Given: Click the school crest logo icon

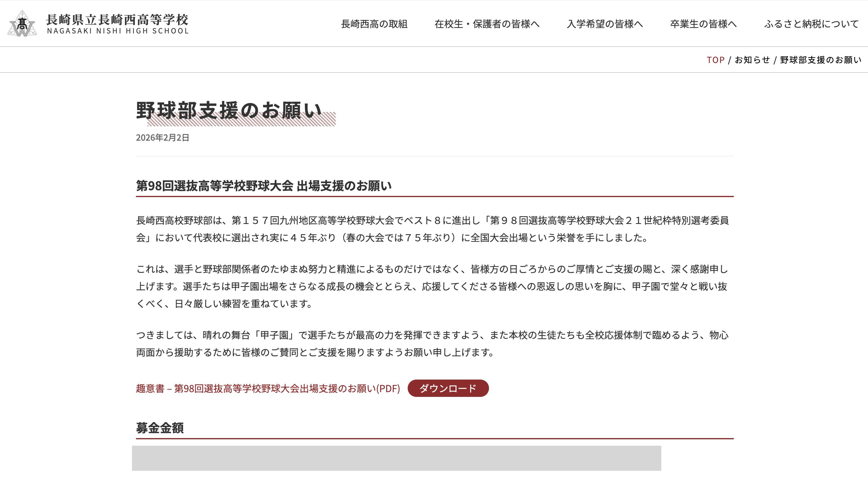Looking at the screenshot, I should click(x=22, y=23).
